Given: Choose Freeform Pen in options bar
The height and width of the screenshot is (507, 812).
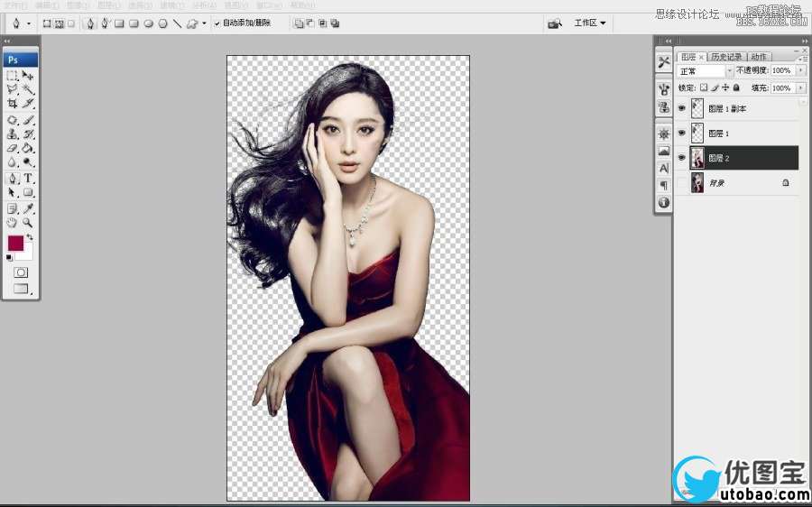Looking at the screenshot, I should [x=106, y=23].
